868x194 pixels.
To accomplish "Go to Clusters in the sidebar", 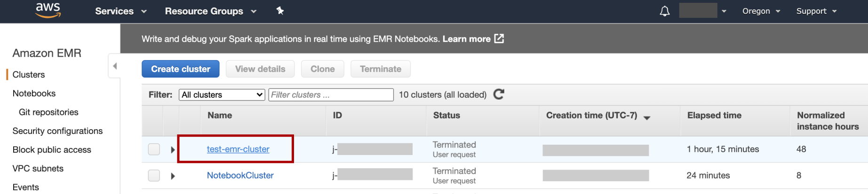I will pyautogui.click(x=29, y=75).
